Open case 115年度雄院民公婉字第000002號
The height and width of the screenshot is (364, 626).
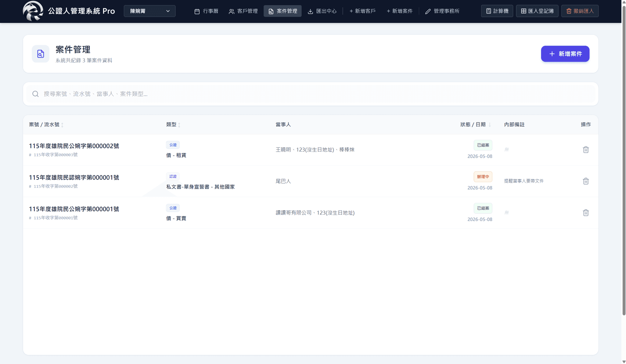tap(74, 146)
